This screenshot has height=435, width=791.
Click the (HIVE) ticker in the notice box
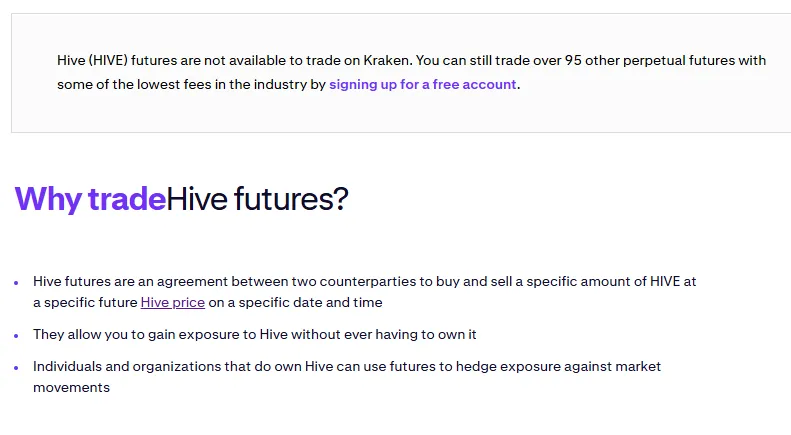pos(108,61)
